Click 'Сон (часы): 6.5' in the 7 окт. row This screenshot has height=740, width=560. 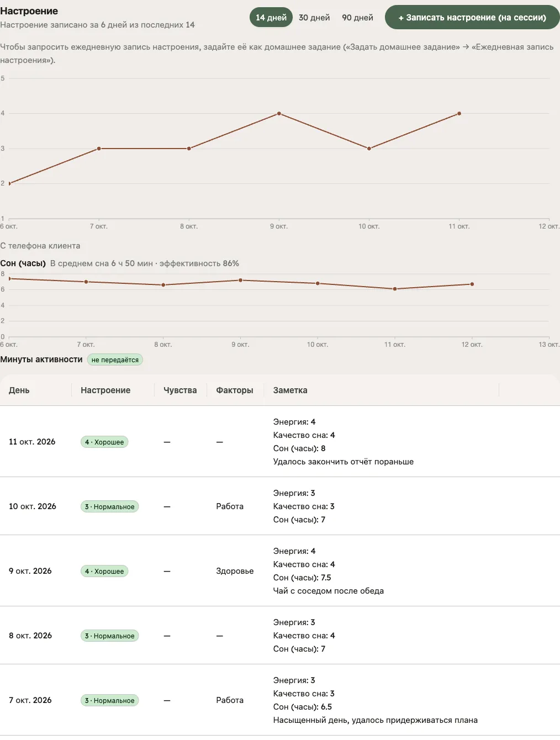[x=303, y=707]
